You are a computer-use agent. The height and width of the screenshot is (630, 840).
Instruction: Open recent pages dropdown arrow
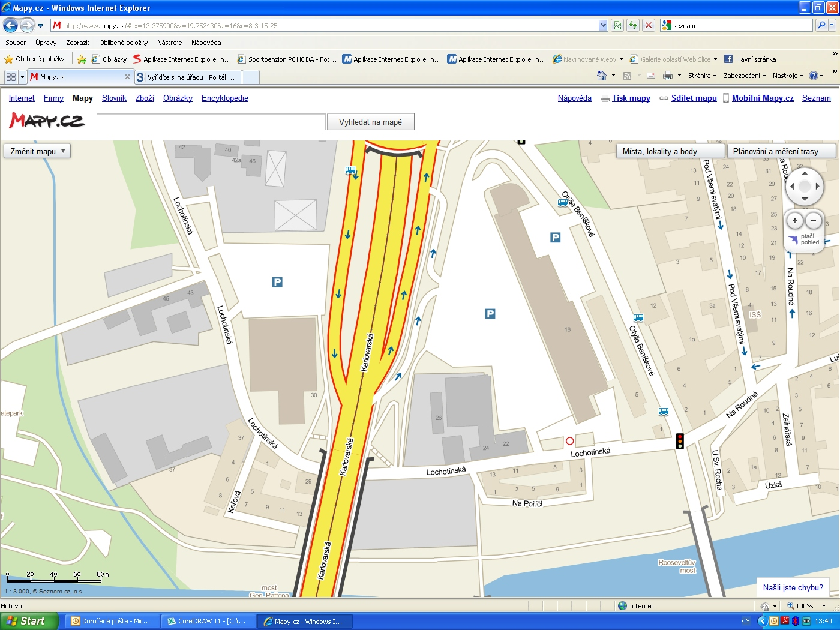click(40, 26)
